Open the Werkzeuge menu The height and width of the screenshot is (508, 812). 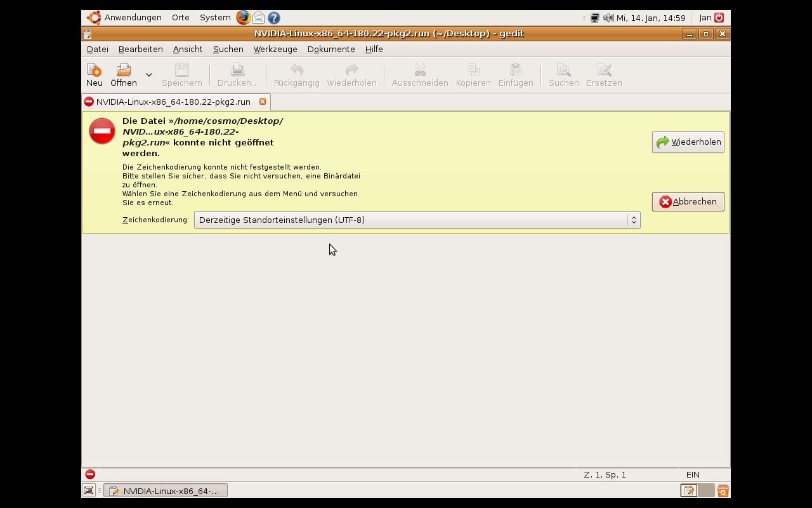click(x=275, y=49)
